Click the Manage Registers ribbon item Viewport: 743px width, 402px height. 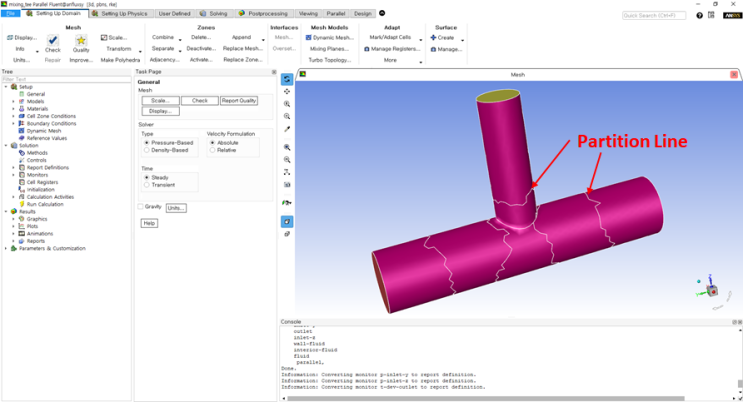[392, 49]
